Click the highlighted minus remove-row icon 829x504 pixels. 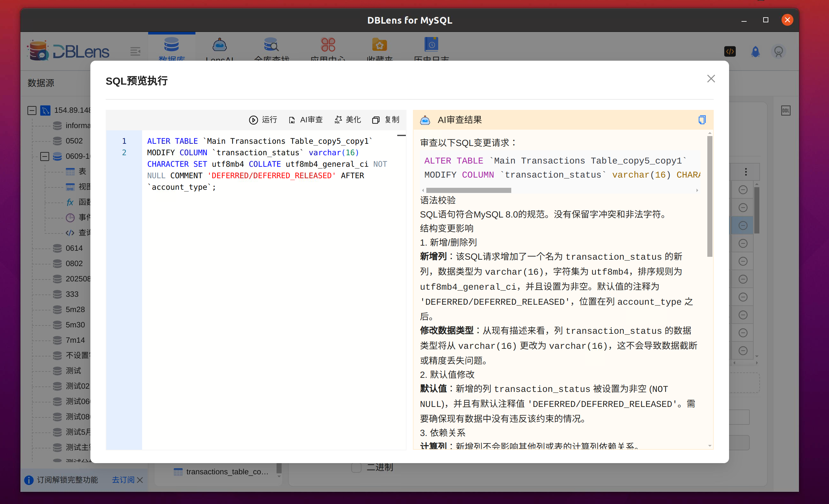point(743,225)
